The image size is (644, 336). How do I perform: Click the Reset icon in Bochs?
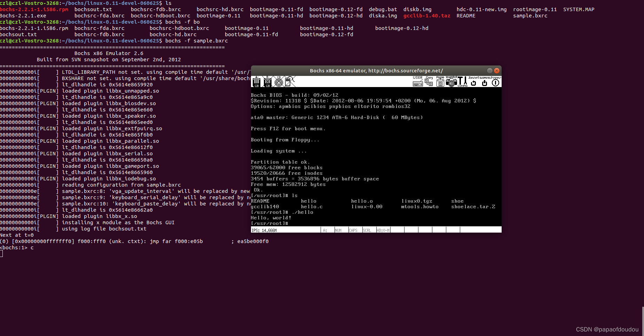473,82
